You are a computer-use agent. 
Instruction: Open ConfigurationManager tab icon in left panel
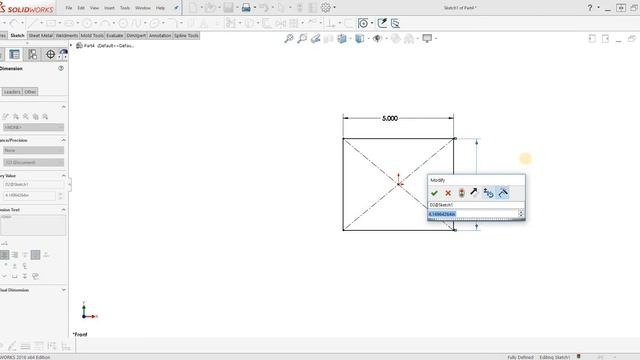(32, 54)
